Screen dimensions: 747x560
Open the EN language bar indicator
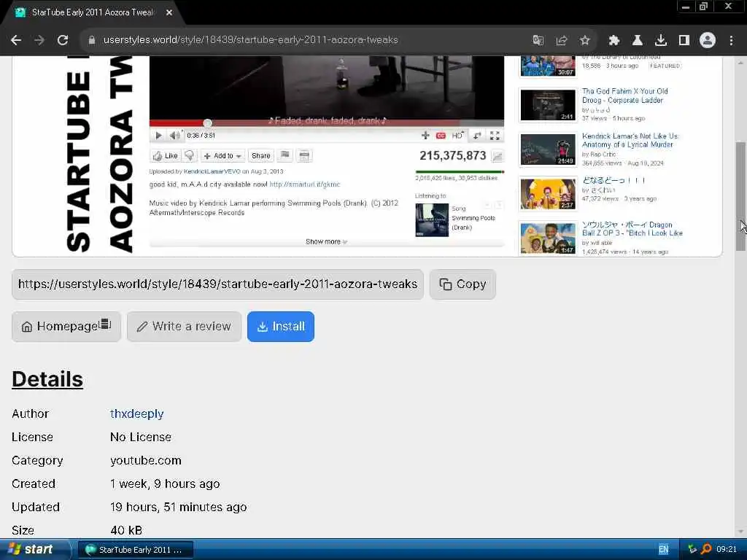[x=663, y=550]
